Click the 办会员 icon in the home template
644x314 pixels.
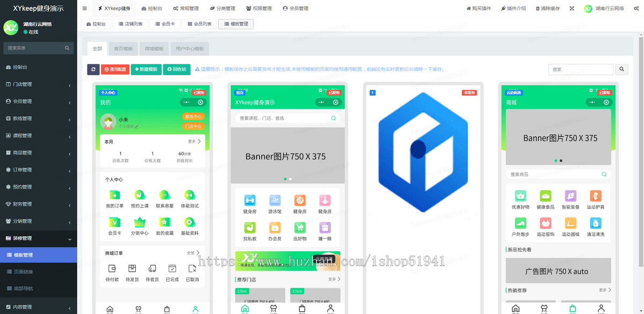(275, 228)
